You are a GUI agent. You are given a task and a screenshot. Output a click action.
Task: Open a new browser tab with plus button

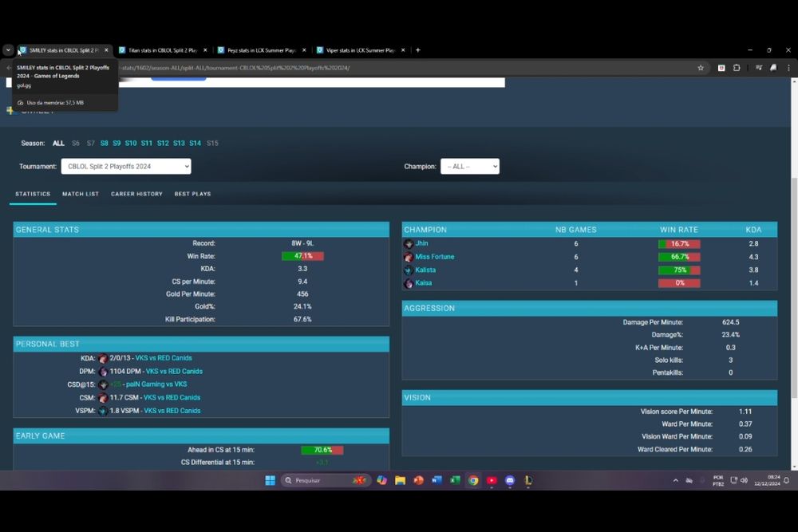pyautogui.click(x=418, y=50)
